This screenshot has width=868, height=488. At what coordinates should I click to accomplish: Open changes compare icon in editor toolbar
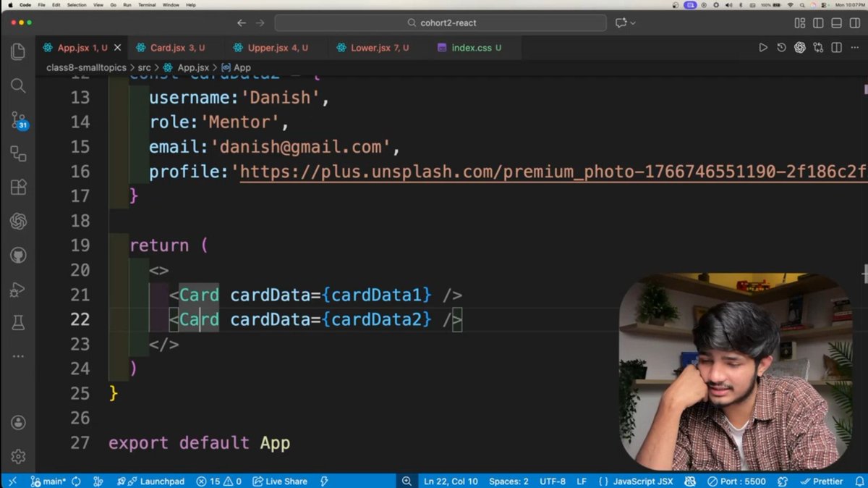(x=818, y=48)
